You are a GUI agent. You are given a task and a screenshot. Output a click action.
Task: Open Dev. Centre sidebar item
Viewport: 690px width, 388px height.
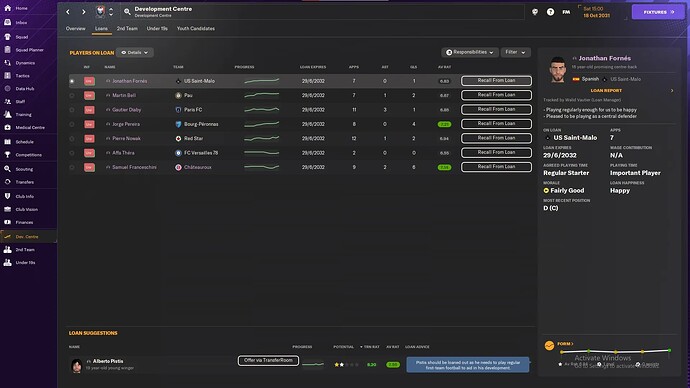[28, 237]
